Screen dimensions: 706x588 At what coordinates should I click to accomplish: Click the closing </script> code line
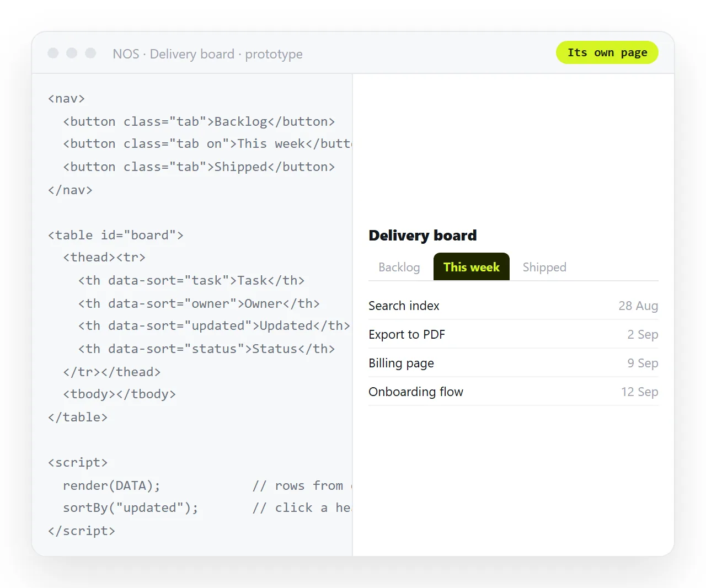pos(82,531)
